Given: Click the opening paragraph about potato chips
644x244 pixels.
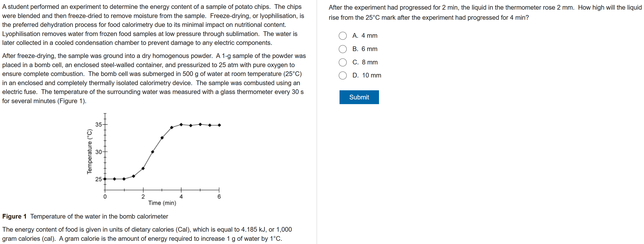Looking at the screenshot, I should click(x=153, y=25).
